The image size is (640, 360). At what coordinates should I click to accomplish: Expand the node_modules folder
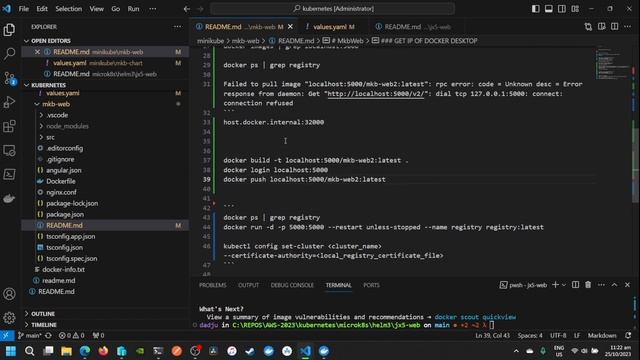[41, 126]
